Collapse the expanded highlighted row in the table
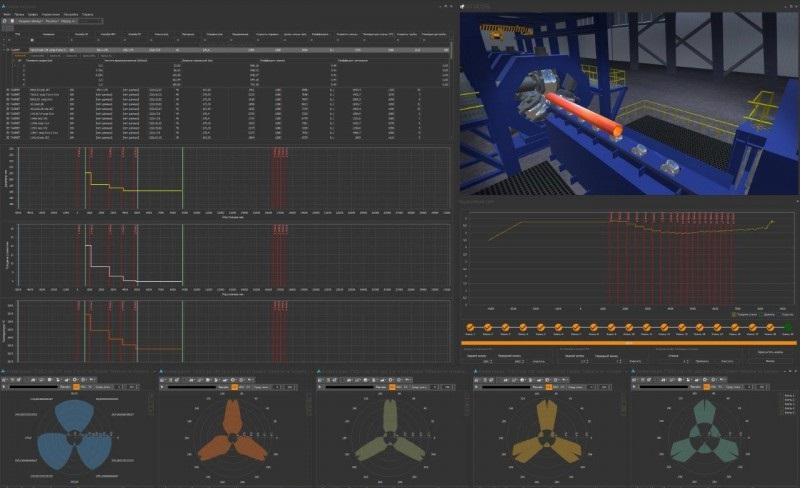This screenshot has width=801, height=488. (7, 49)
